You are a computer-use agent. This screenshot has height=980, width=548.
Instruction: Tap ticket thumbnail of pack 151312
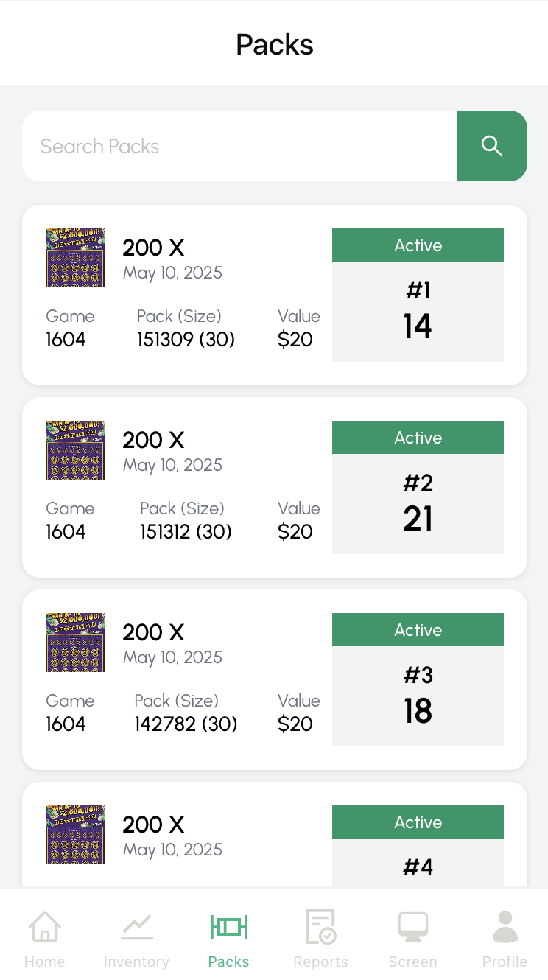coord(75,449)
